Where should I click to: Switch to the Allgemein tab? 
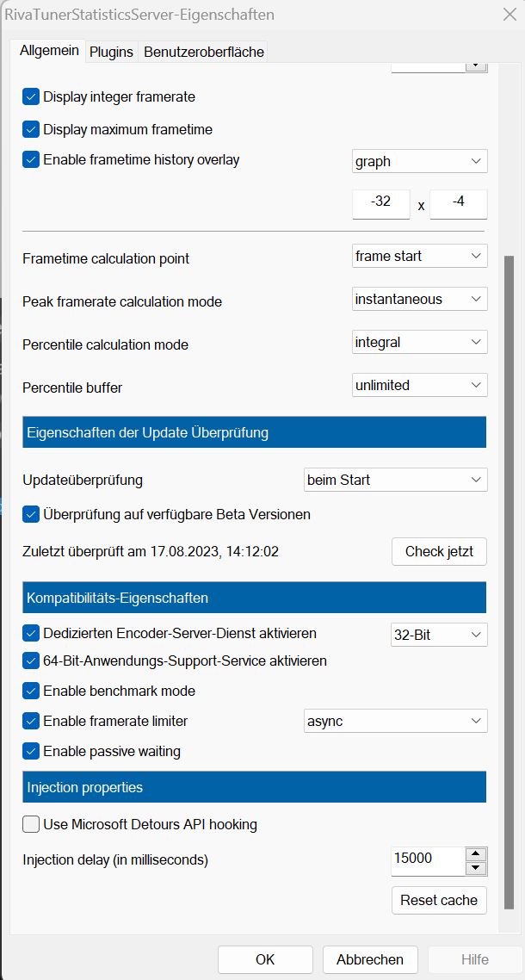(x=49, y=52)
